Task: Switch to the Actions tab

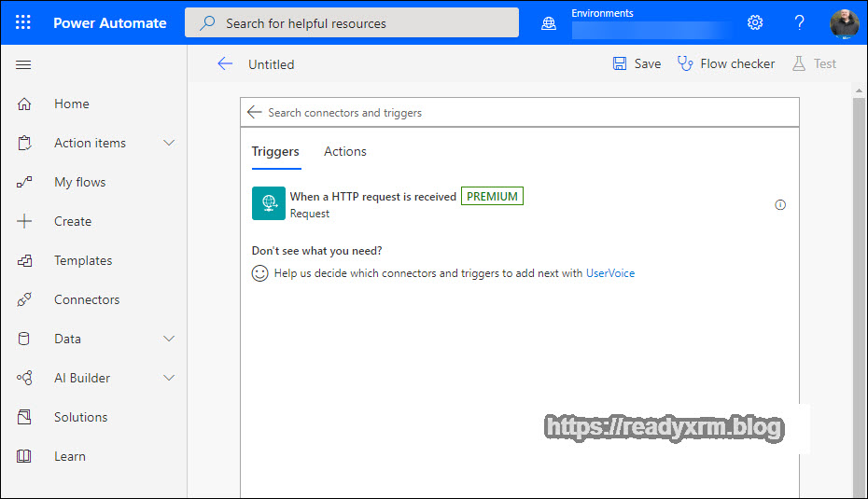Action: 344,151
